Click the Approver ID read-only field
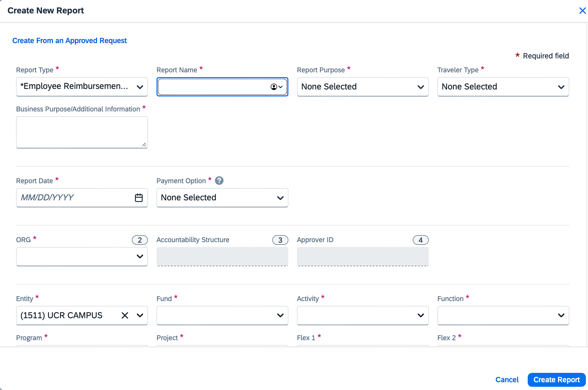 [363, 257]
